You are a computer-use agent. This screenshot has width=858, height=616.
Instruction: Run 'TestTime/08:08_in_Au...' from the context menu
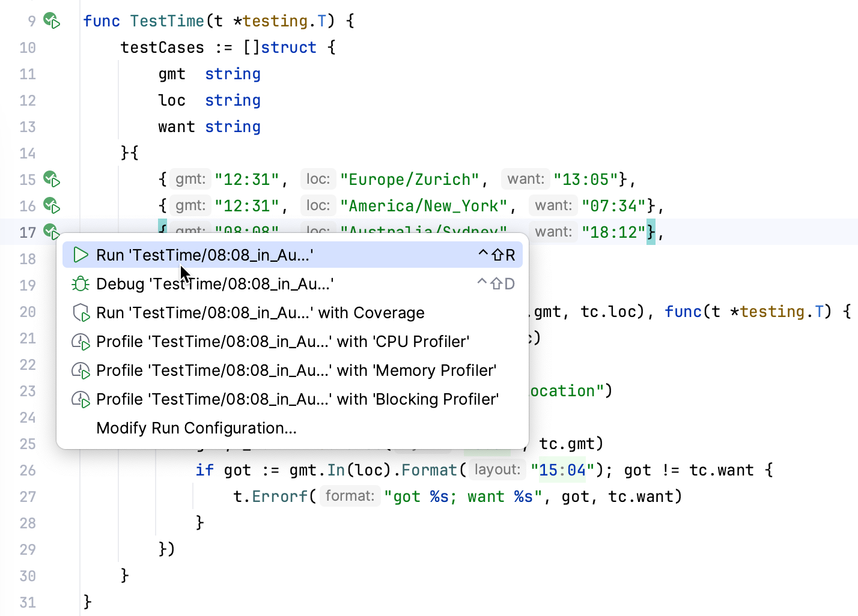(x=204, y=255)
